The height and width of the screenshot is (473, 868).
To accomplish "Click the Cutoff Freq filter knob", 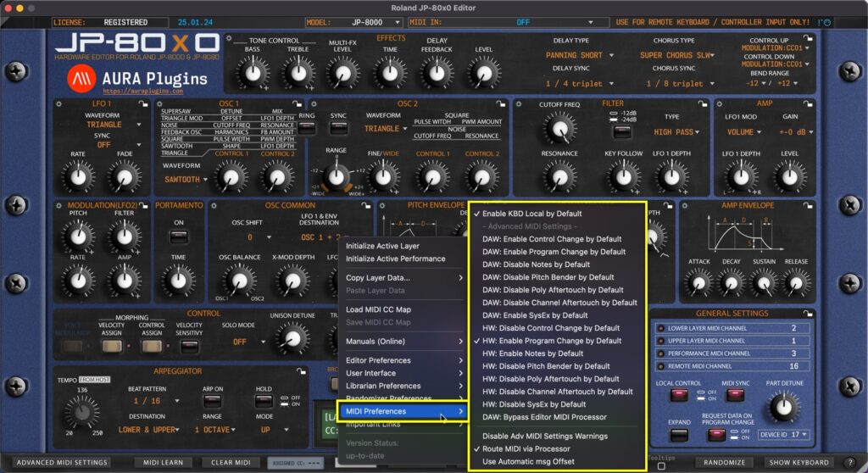I will (558, 130).
